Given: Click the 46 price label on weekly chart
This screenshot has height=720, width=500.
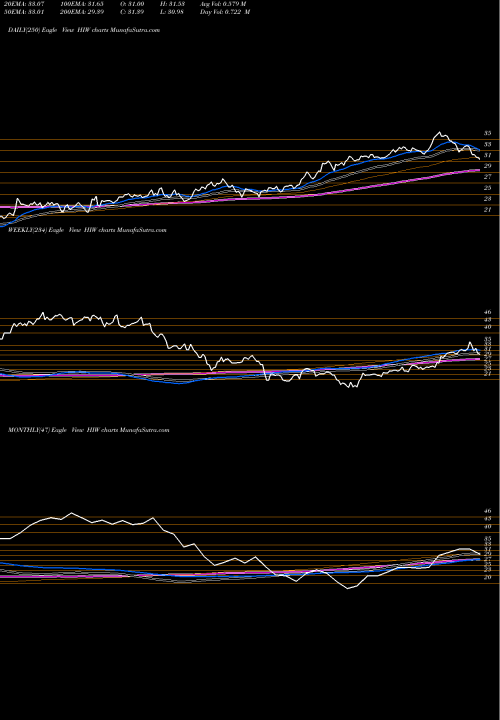Looking at the screenshot, I should pos(488,312).
